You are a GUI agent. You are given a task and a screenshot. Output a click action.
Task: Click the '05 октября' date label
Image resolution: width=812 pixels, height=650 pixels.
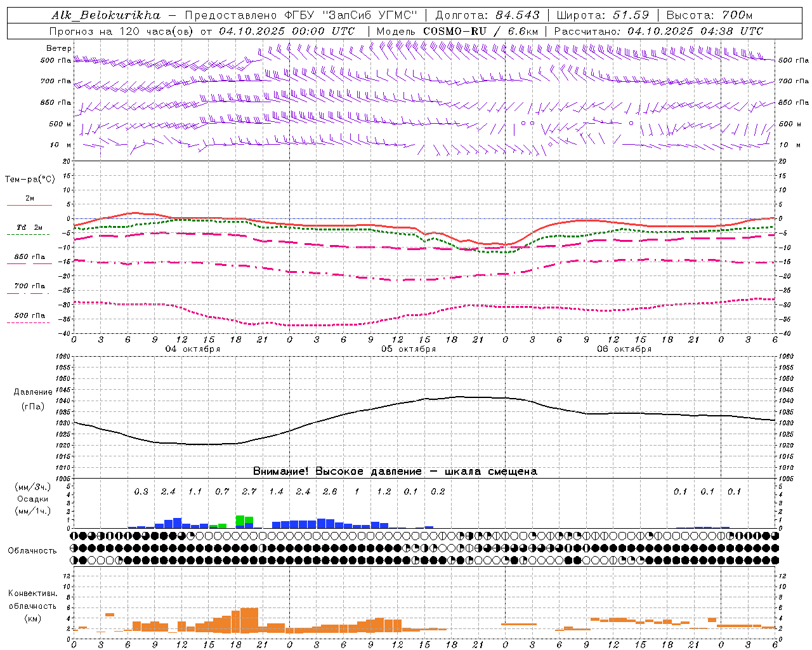(x=409, y=349)
